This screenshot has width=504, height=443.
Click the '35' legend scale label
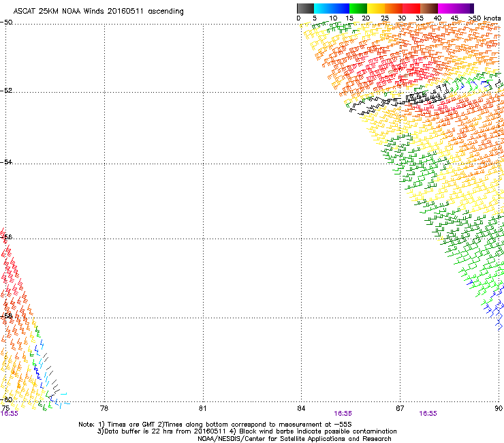pyautogui.click(x=420, y=18)
